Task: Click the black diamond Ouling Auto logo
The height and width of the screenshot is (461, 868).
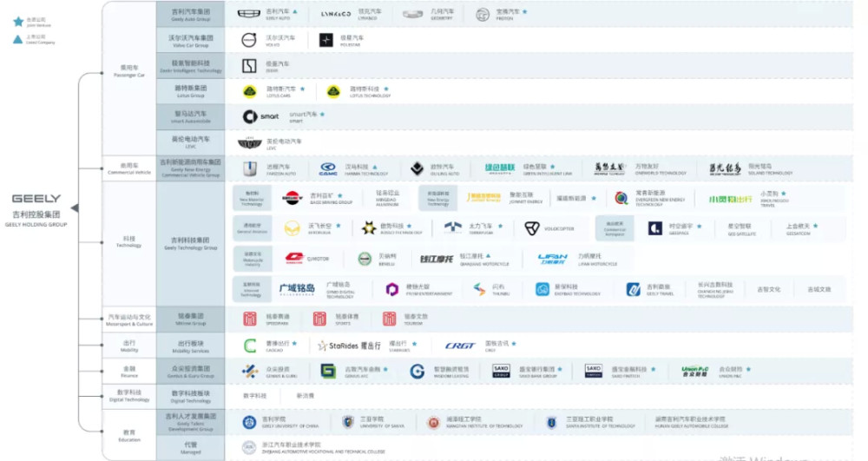Action: pyautogui.click(x=417, y=168)
